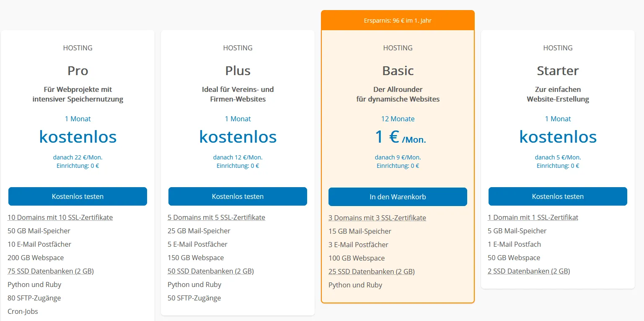Click Kostenlos testen for Hosting Plus

click(238, 196)
